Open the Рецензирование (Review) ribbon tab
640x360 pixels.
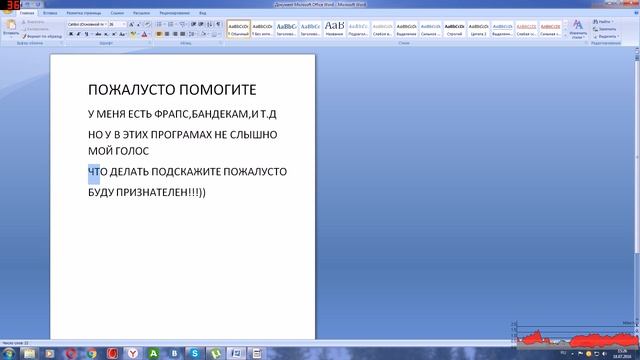pyautogui.click(x=174, y=13)
